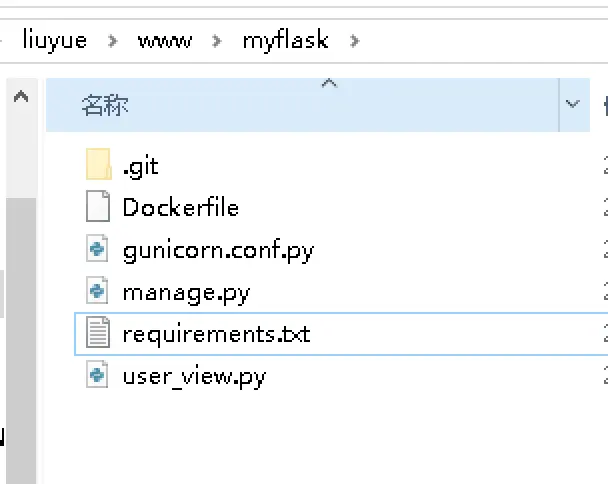608x484 pixels.
Task: Click the user_view.py Python file icon
Action: [98, 376]
